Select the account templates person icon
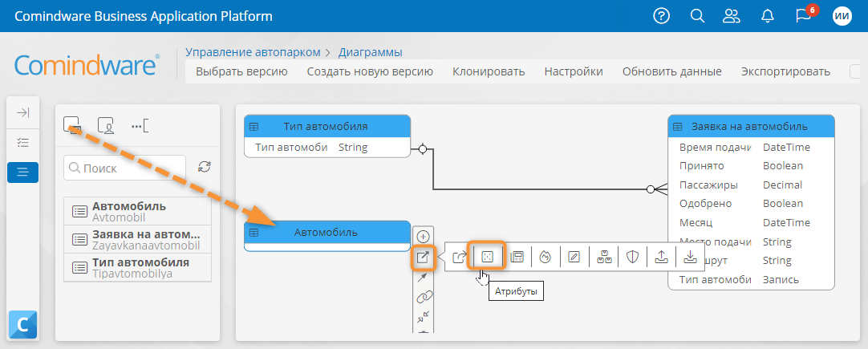This screenshot has height=349, width=868. point(106,126)
